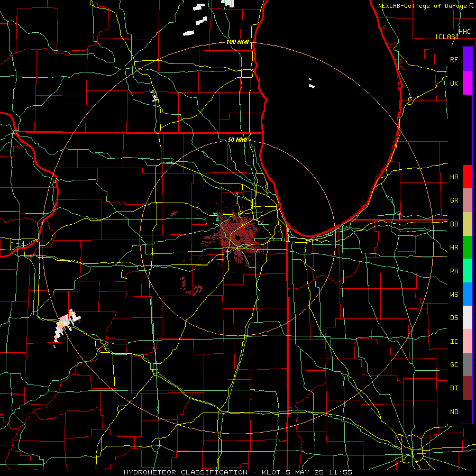
Task: Click the 'BD' legend label
Action: [x=454, y=224]
